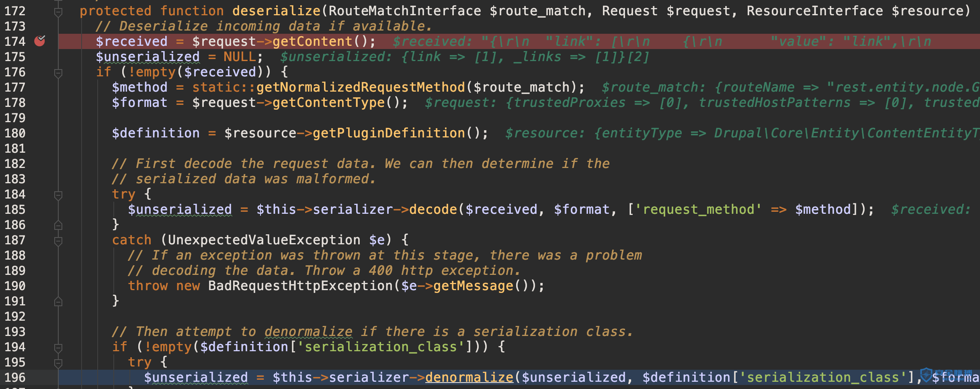Click the underlined denormalize method on line 196
The image size is (980, 389).
point(469,377)
